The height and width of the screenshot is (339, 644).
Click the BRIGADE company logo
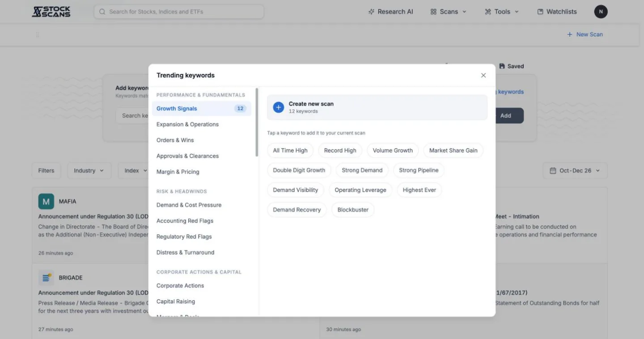pos(46,278)
